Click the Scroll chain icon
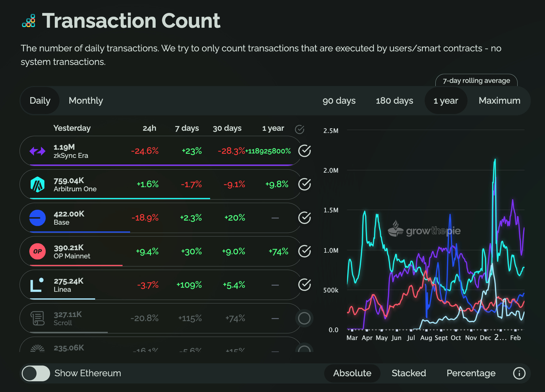Screen dimensions: 545x392 pyautogui.click(x=37, y=318)
